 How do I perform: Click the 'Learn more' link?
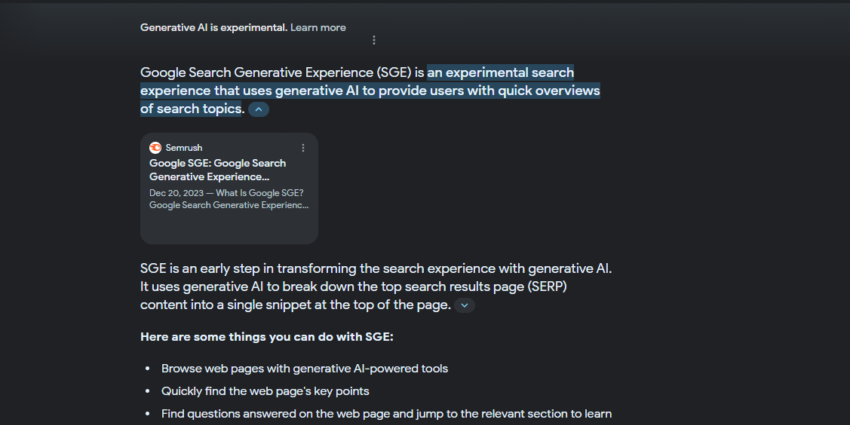point(318,28)
